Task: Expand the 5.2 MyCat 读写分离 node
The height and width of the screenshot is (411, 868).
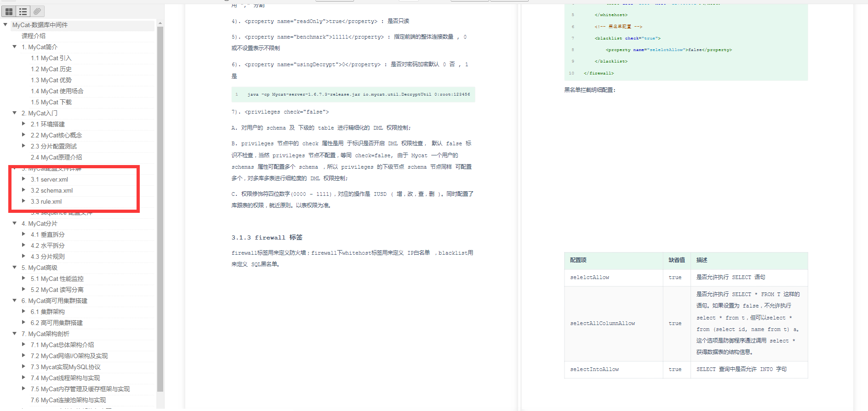Action: pyautogui.click(x=24, y=290)
